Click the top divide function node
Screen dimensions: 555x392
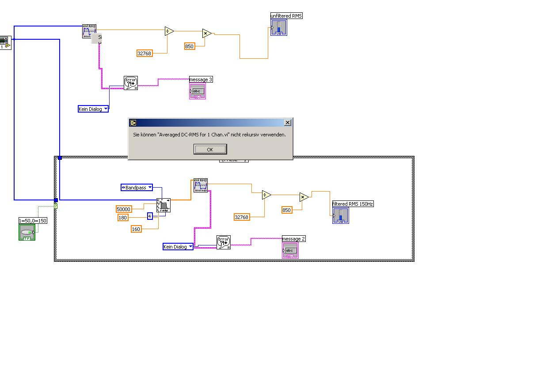[x=169, y=31]
